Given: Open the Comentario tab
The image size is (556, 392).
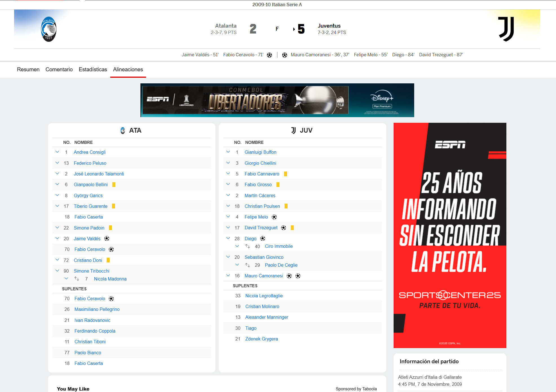Looking at the screenshot, I should click(59, 70).
